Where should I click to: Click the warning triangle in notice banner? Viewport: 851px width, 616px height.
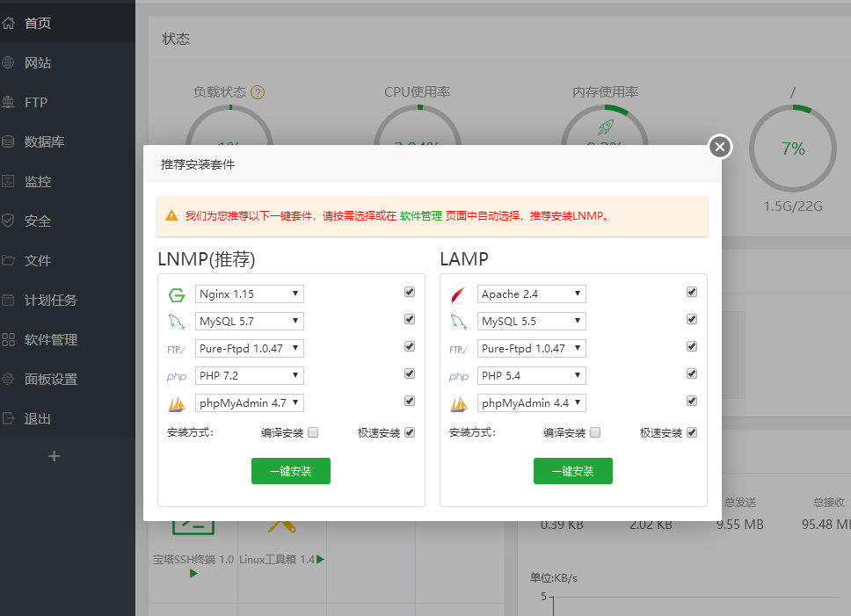point(171,216)
